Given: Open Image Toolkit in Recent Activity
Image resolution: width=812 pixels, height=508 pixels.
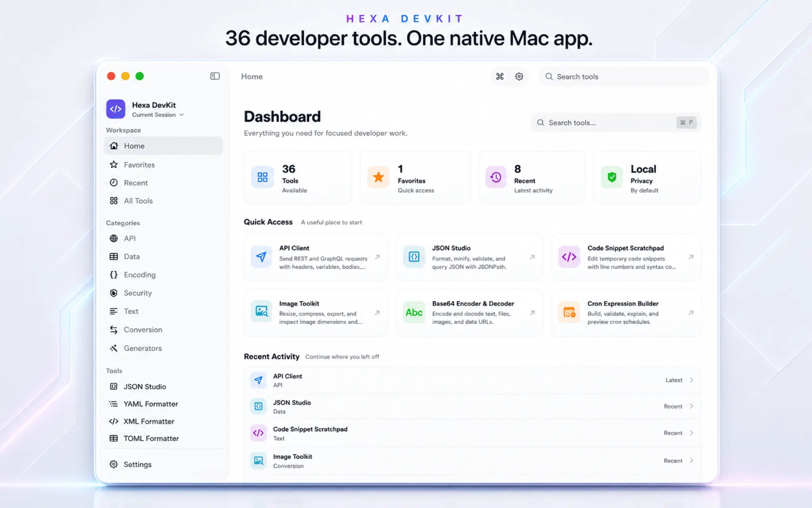Looking at the screenshot, I should coord(472,461).
